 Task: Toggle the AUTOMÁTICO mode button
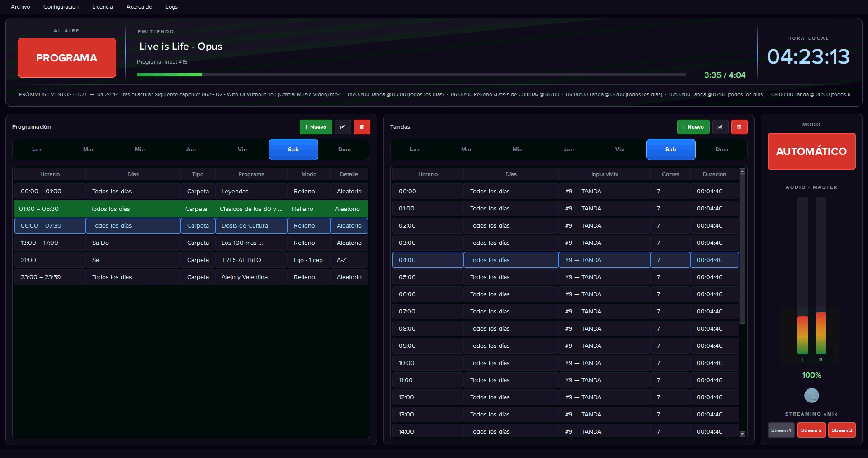(x=811, y=151)
